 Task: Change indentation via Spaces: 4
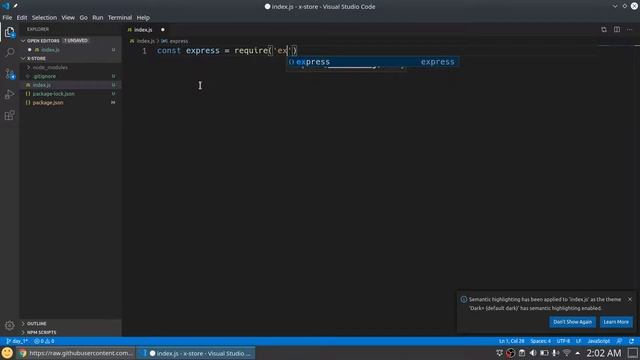point(540,341)
